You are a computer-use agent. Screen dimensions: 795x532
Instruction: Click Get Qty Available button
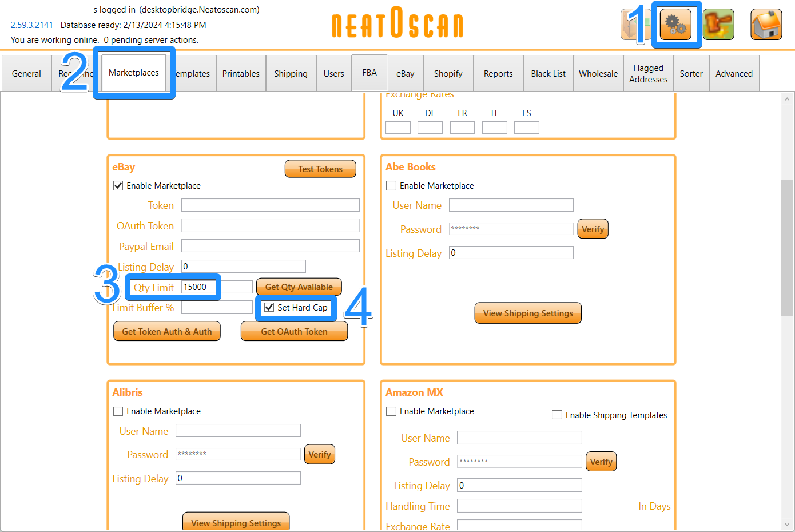coord(299,287)
